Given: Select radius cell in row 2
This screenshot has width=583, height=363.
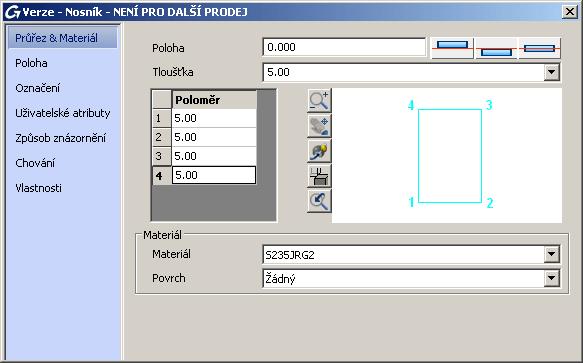Looking at the screenshot, I should point(214,137).
